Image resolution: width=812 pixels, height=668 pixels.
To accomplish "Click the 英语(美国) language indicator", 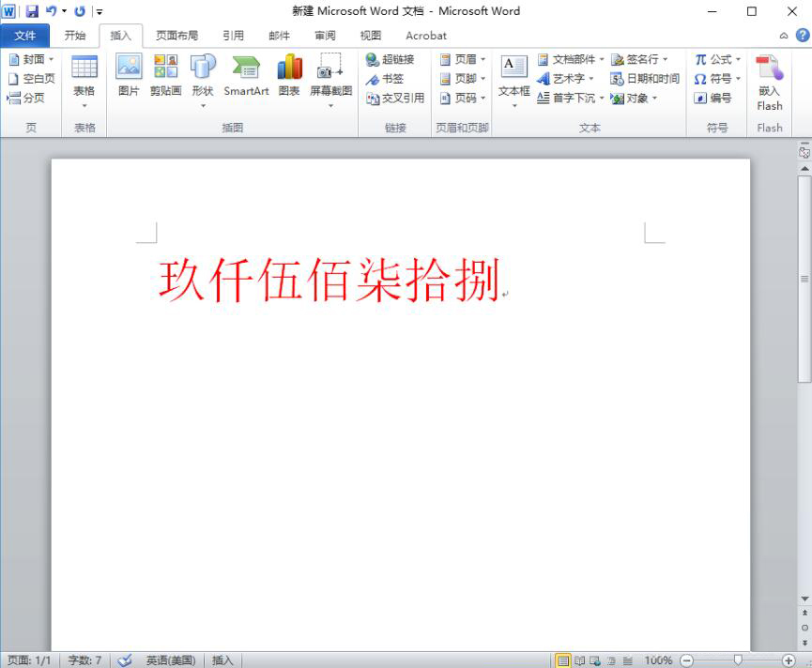I will point(171,660).
